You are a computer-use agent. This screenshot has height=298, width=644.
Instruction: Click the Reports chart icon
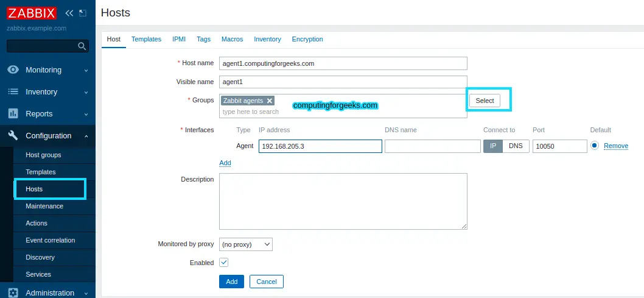click(x=13, y=114)
